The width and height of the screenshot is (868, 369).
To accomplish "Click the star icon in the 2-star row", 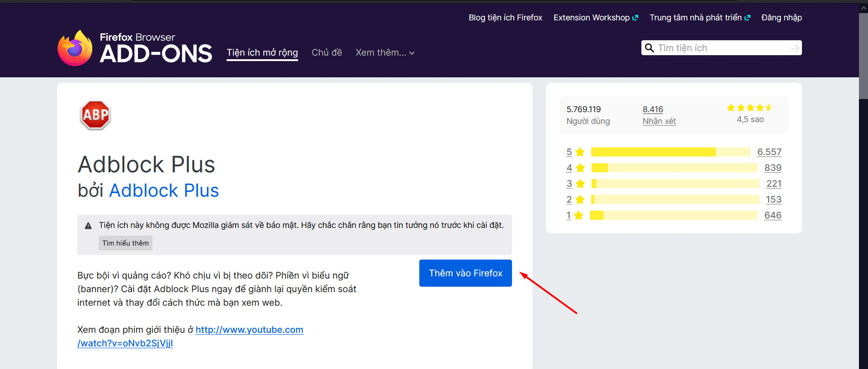I will click(x=580, y=199).
